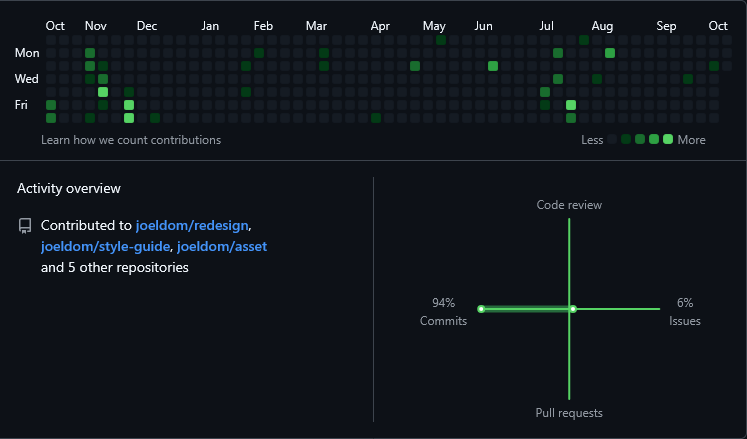
Task: Click the Fri row label in graph
Action: (21, 105)
